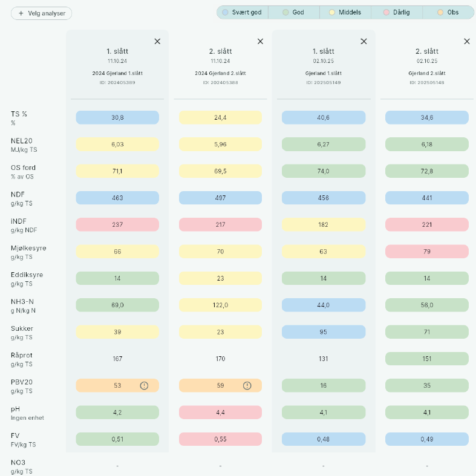Click the Sukker value 95 cell
The width and height of the screenshot is (476, 476).
324,331
